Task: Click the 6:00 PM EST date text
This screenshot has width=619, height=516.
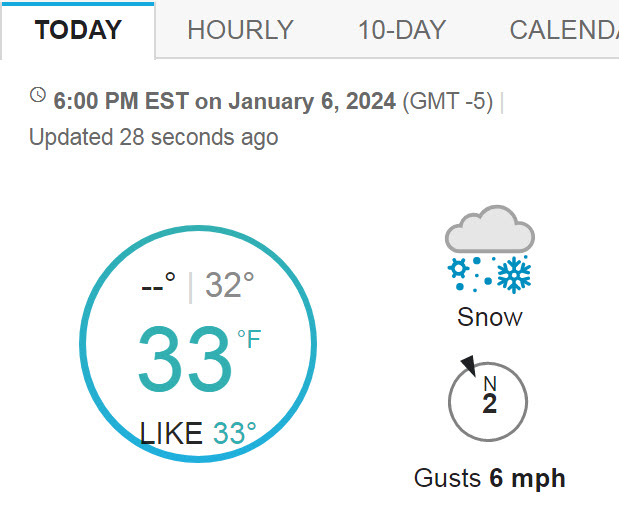Action: [225, 101]
